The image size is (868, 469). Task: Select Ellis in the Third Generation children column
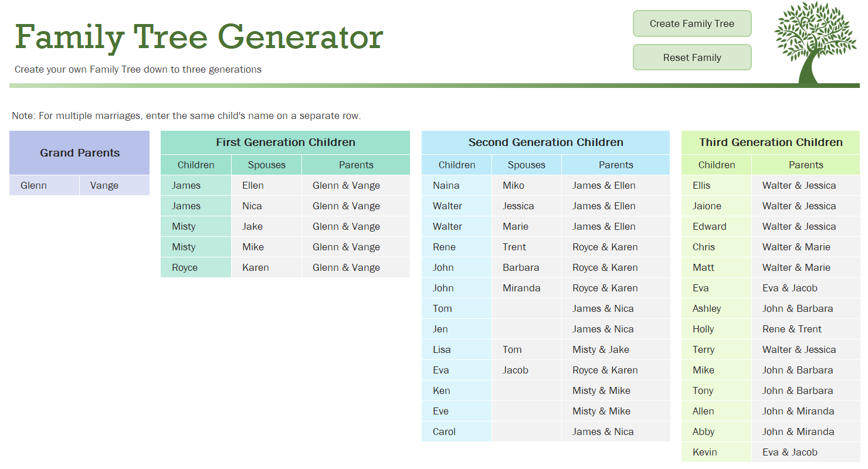701,185
